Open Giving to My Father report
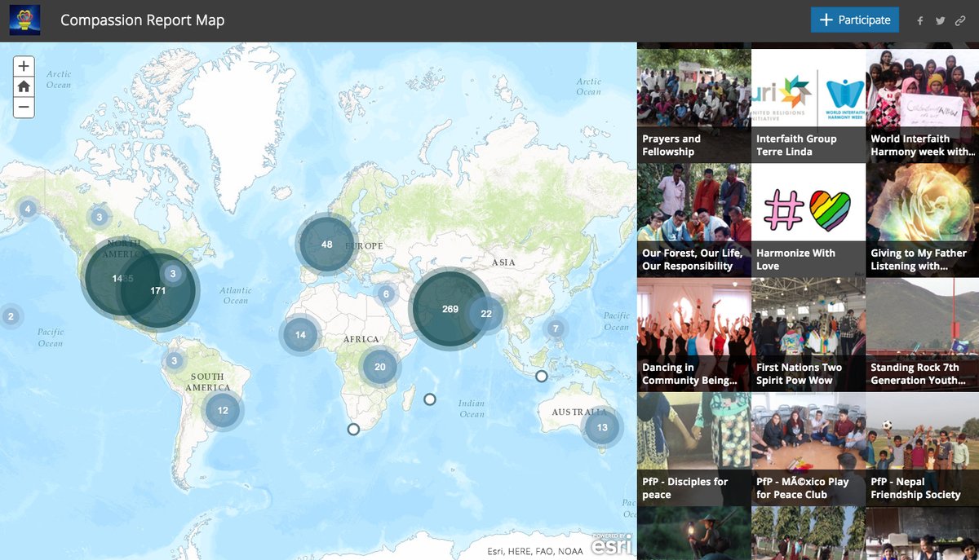979x560 pixels. click(x=923, y=220)
